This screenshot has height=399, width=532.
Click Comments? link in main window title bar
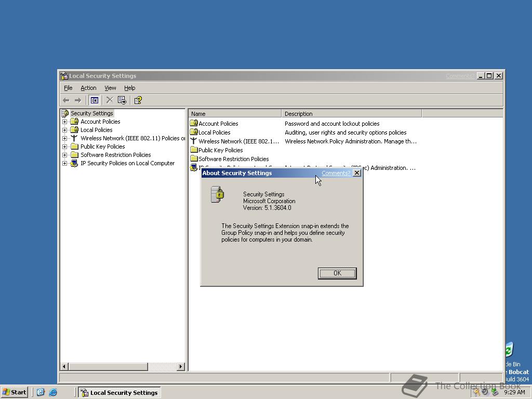click(x=460, y=76)
